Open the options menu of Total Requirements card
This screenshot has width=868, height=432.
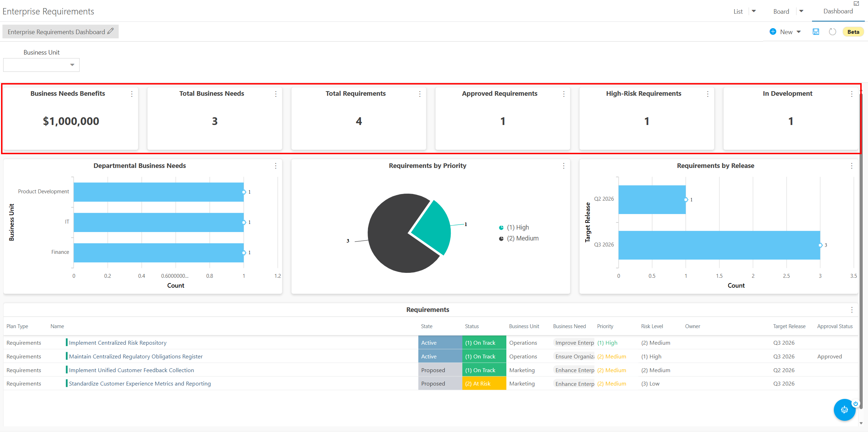click(x=420, y=94)
